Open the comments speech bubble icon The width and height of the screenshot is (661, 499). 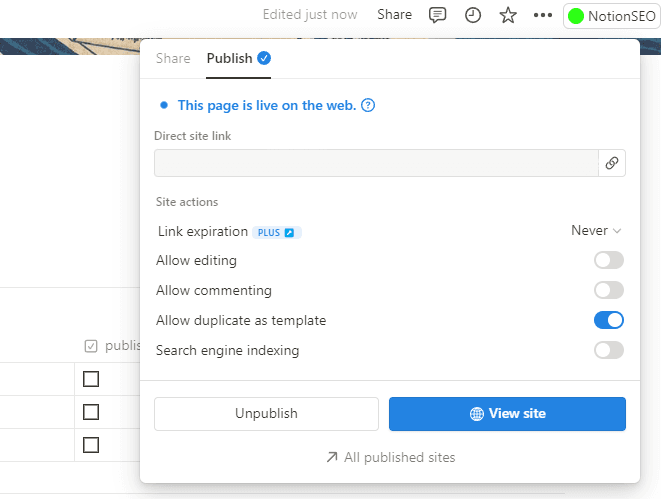(x=437, y=15)
